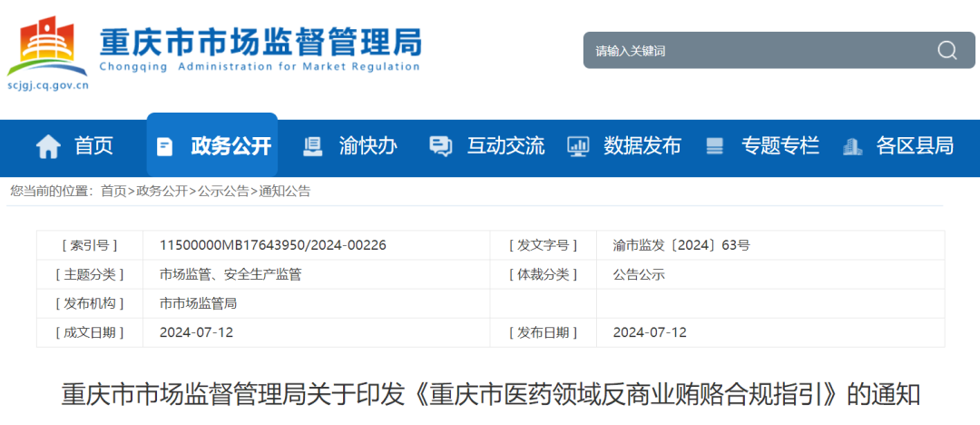Click the magnifier search icon

[947, 50]
